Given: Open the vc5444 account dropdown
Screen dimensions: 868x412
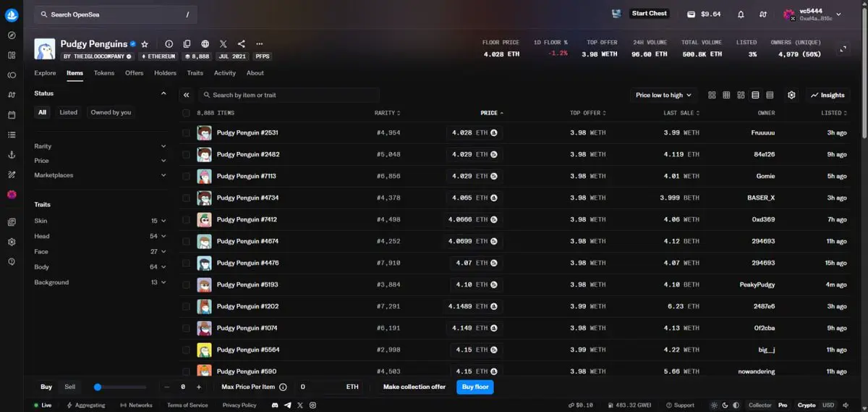Looking at the screenshot, I should [x=812, y=14].
